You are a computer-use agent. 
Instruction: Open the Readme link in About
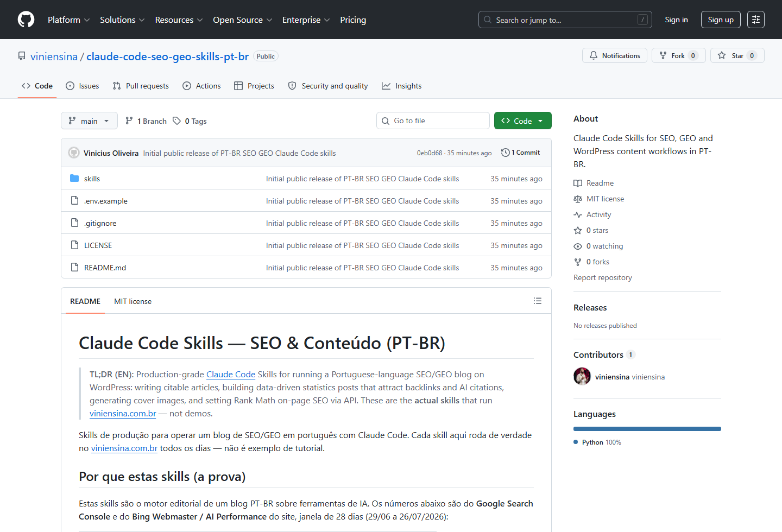pyautogui.click(x=594, y=183)
